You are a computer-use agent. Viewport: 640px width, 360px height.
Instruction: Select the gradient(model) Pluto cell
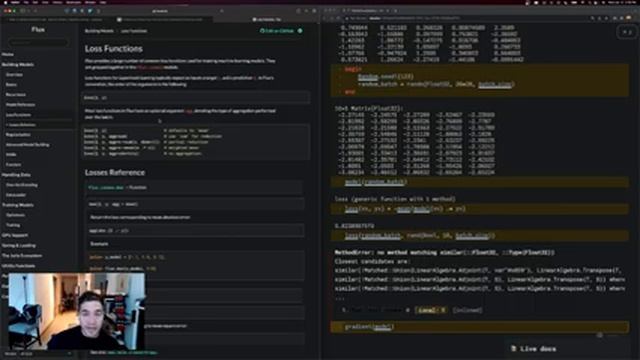pyautogui.click(x=480, y=327)
